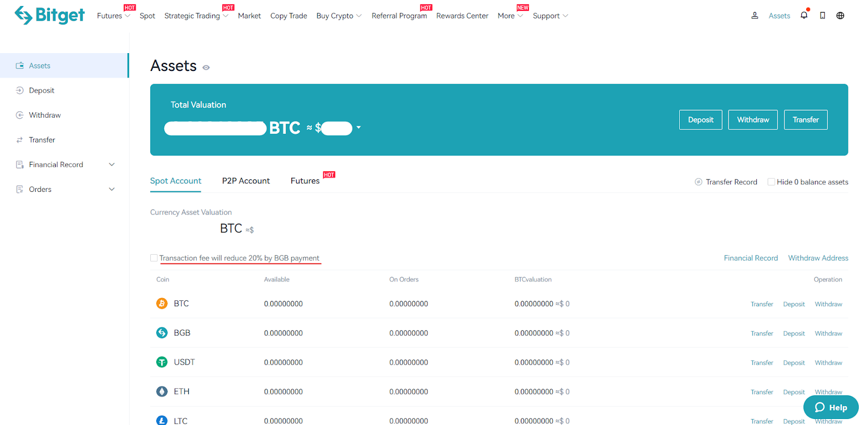868x425 pixels.
Task: Click the Deposit icon in sidebar
Action: point(20,91)
